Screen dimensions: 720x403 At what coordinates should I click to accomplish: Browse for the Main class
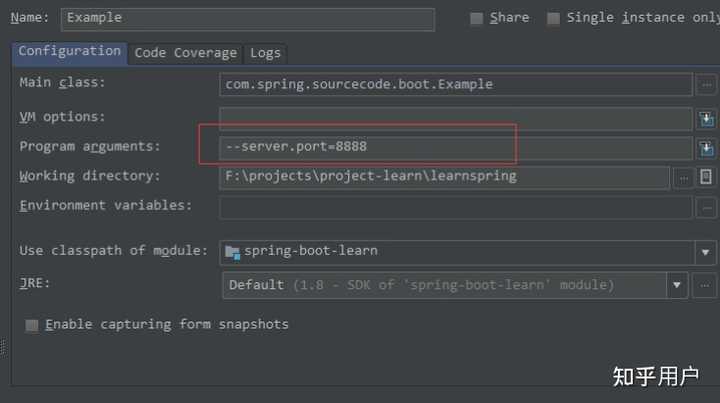click(x=707, y=85)
